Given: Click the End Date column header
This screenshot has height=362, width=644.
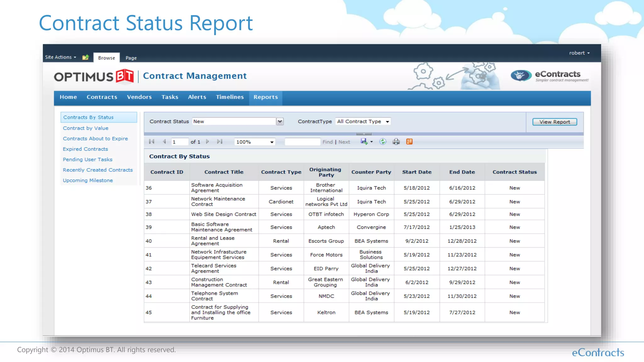Looking at the screenshot, I should (x=462, y=172).
